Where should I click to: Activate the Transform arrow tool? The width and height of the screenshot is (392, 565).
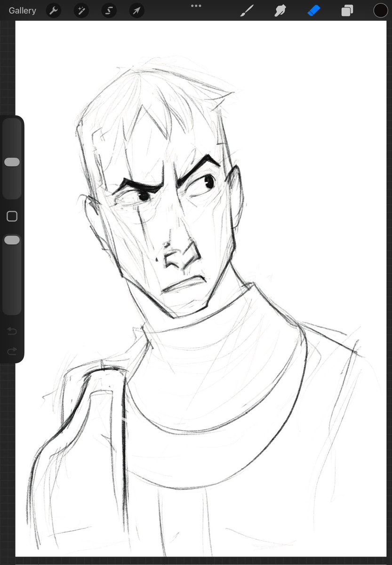tap(136, 10)
